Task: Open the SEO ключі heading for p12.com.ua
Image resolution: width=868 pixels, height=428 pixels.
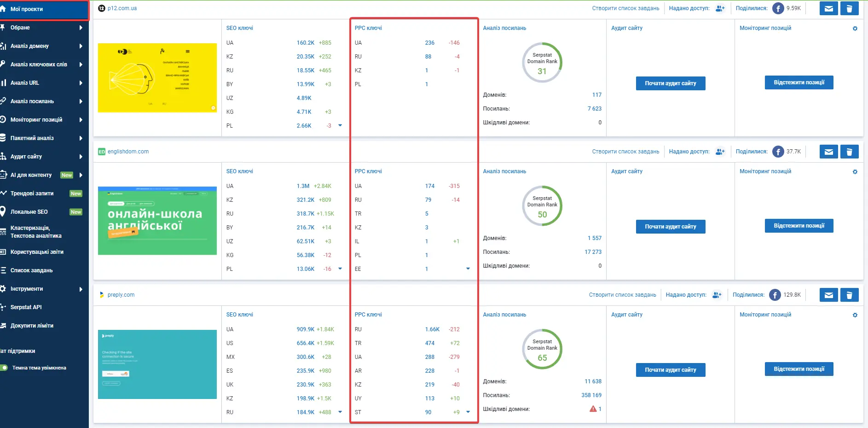Action: (240, 28)
